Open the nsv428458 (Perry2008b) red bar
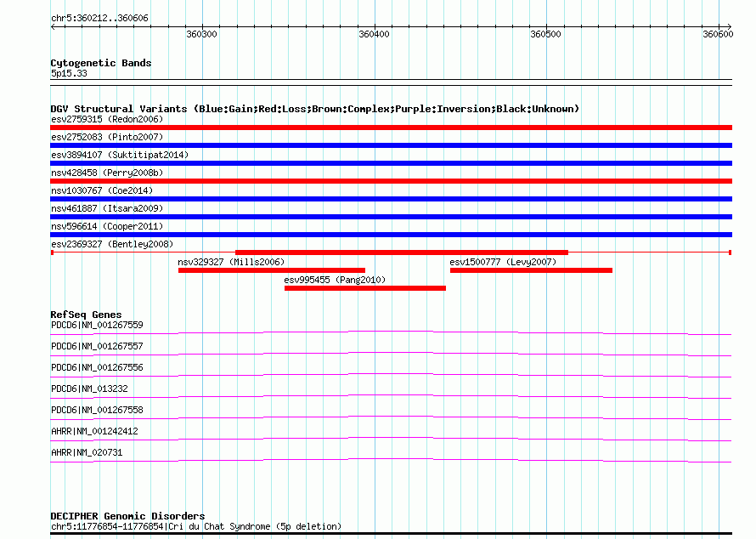 pos(391,181)
